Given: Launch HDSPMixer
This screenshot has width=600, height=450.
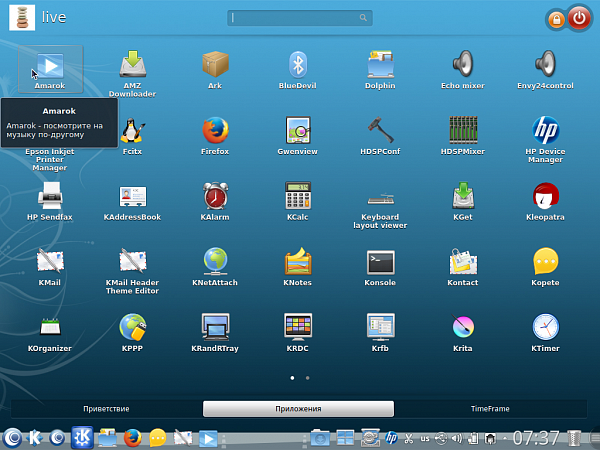Looking at the screenshot, I should coord(463,135).
